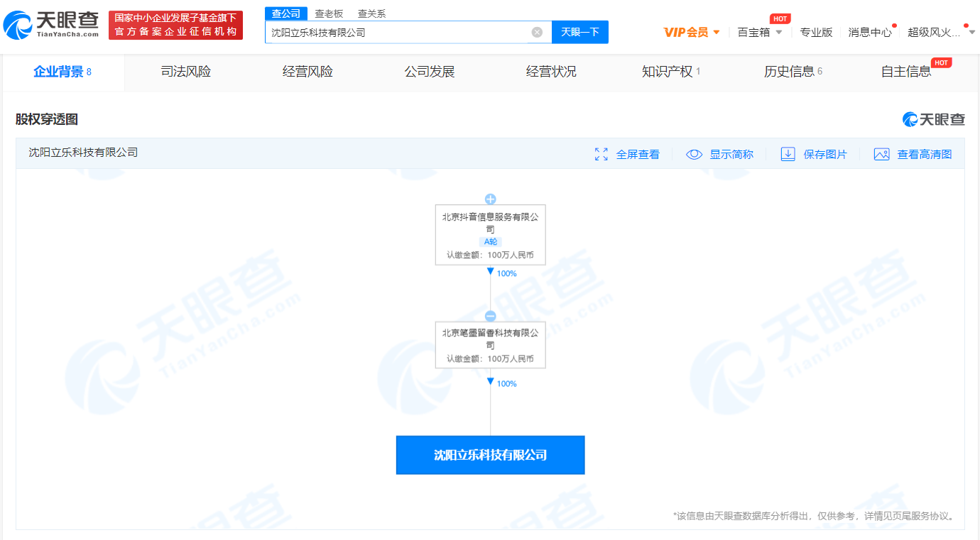Click 查看高清图 link
The width and height of the screenshot is (980, 540).
tap(925, 154)
